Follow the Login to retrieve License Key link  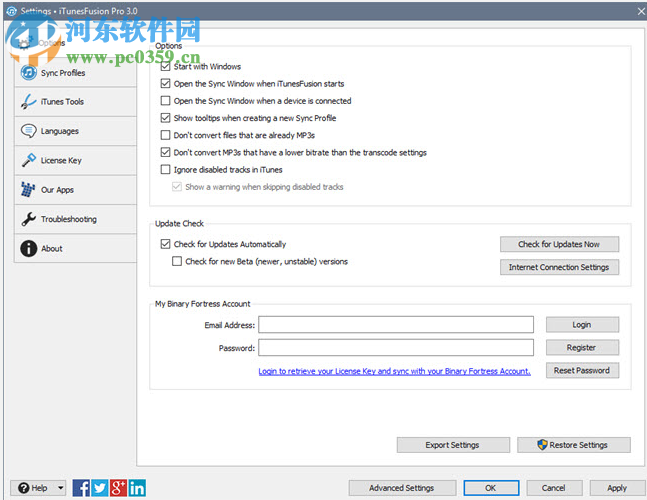(394, 371)
